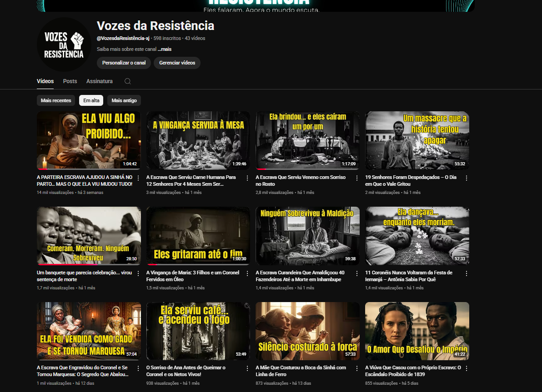The image size is (542, 392).
Task: Open options menu for 'Carne Humana' video
Action: pos(247,178)
